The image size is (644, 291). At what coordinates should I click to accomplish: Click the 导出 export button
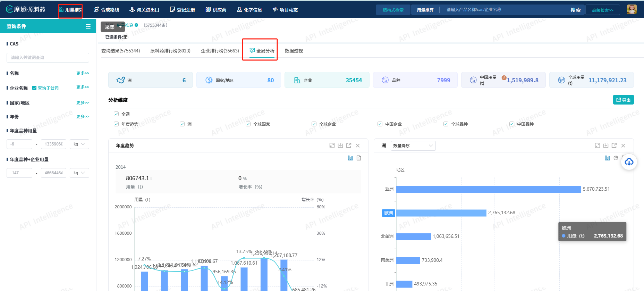[623, 100]
